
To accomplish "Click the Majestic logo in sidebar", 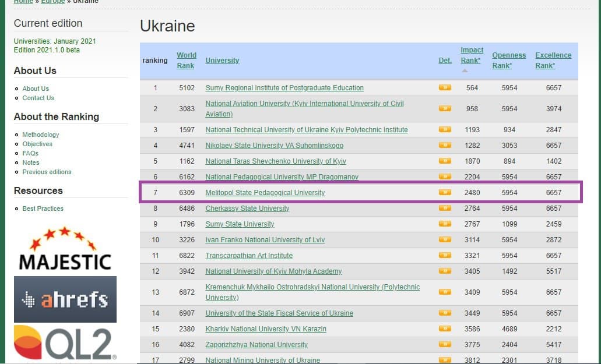I will (65, 249).
